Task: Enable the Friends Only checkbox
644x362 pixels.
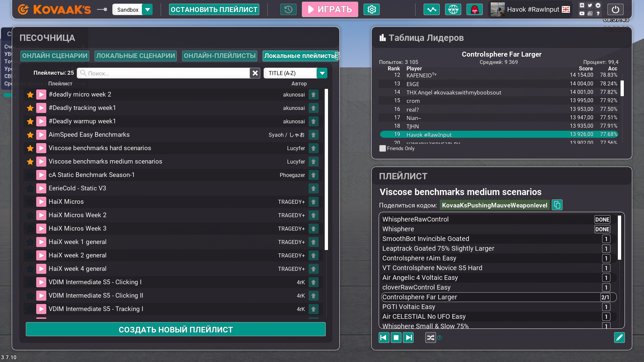Action: click(x=382, y=148)
